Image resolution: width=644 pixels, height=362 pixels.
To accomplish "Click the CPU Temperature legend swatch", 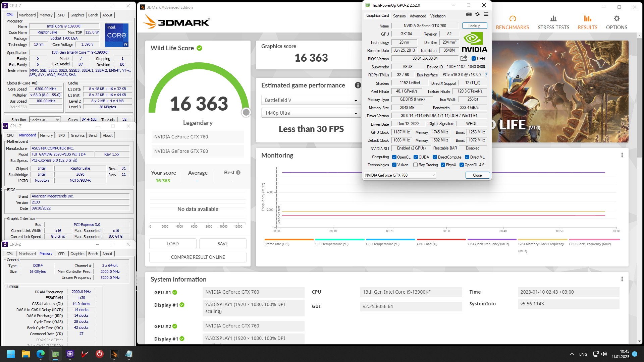I will (x=340, y=239).
